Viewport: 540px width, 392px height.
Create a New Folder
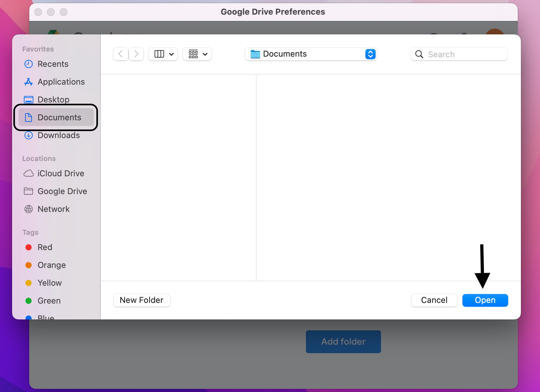pyautogui.click(x=142, y=300)
